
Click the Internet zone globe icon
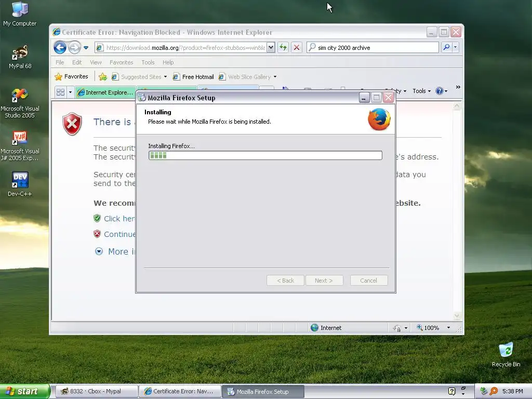click(314, 328)
